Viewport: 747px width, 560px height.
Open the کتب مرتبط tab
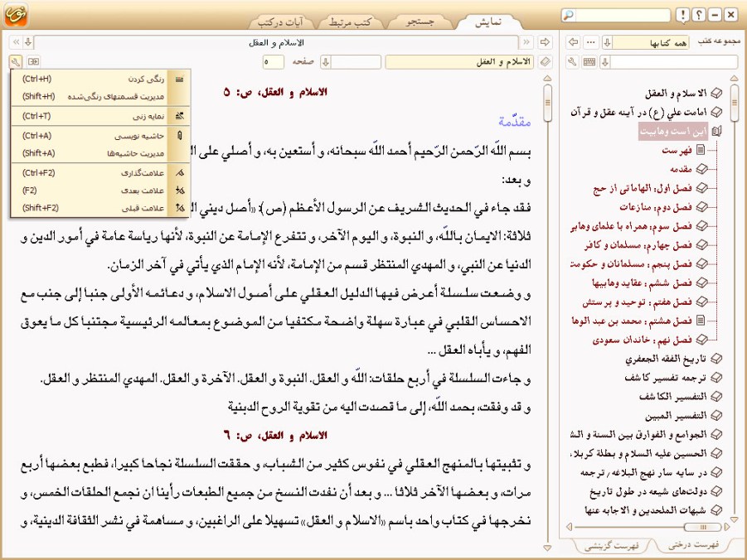[350, 22]
